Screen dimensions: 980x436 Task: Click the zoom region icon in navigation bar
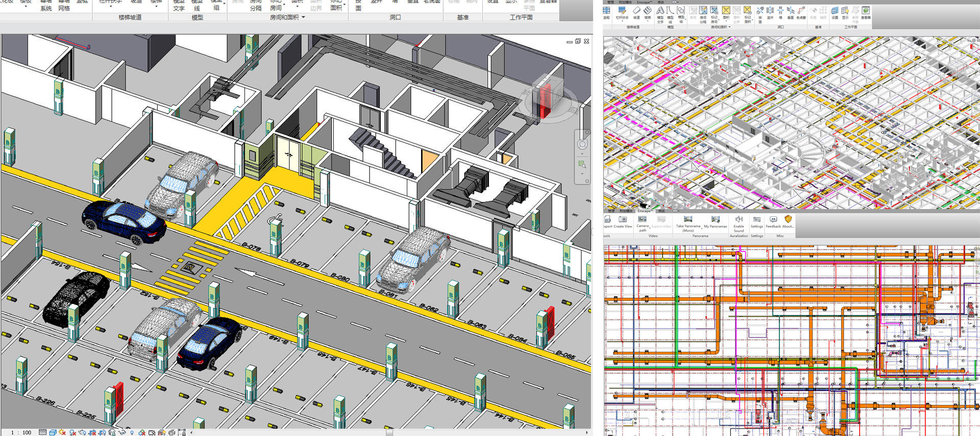click(x=582, y=164)
